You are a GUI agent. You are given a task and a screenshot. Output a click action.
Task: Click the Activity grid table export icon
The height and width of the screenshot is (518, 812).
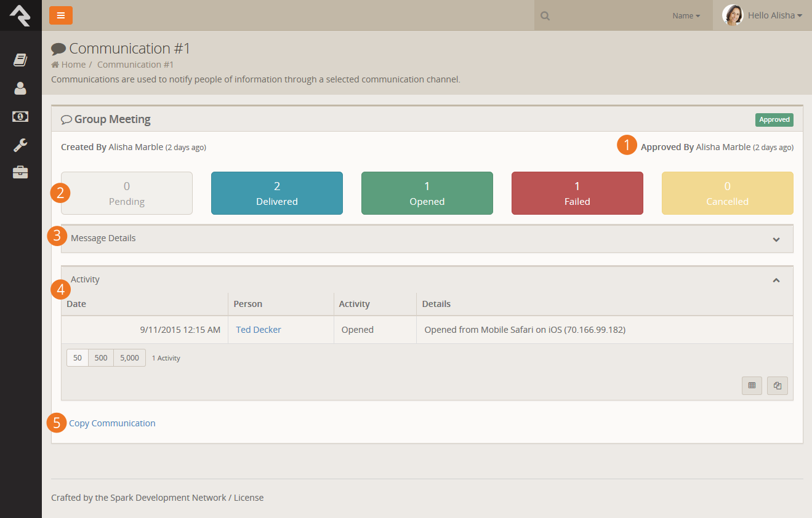752,386
